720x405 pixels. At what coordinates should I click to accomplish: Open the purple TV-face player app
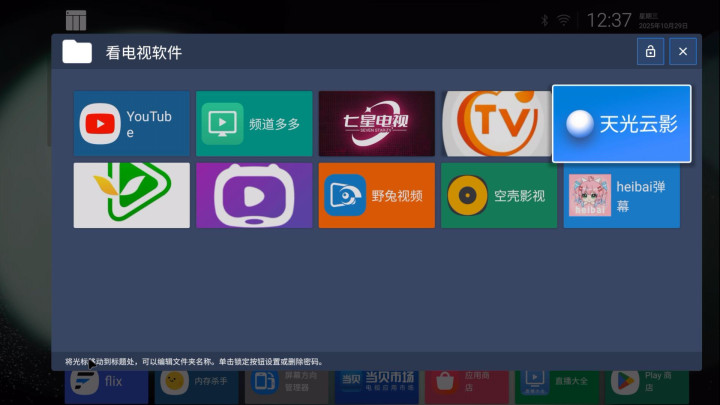click(x=254, y=195)
